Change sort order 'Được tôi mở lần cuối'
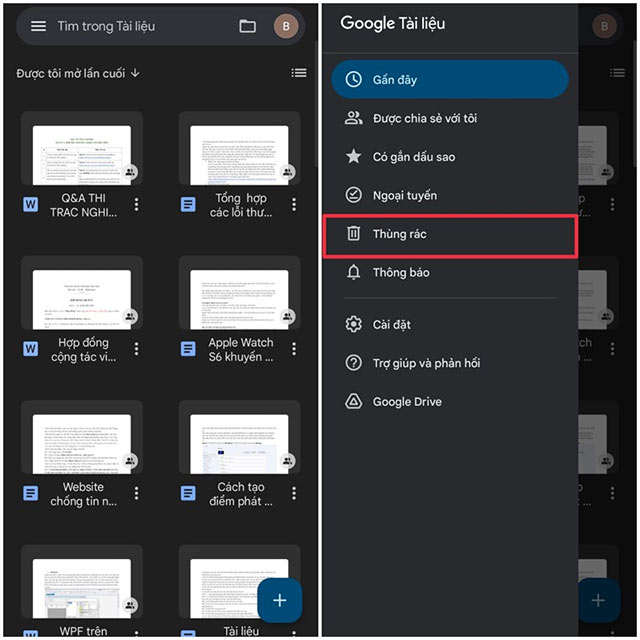This screenshot has height=640, width=640. point(78,73)
